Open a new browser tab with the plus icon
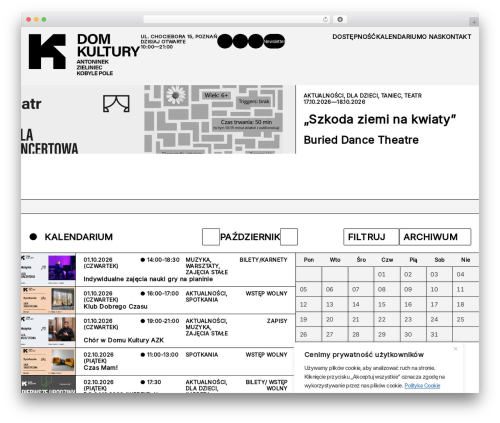This screenshot has height=423, width=500. [474, 22]
